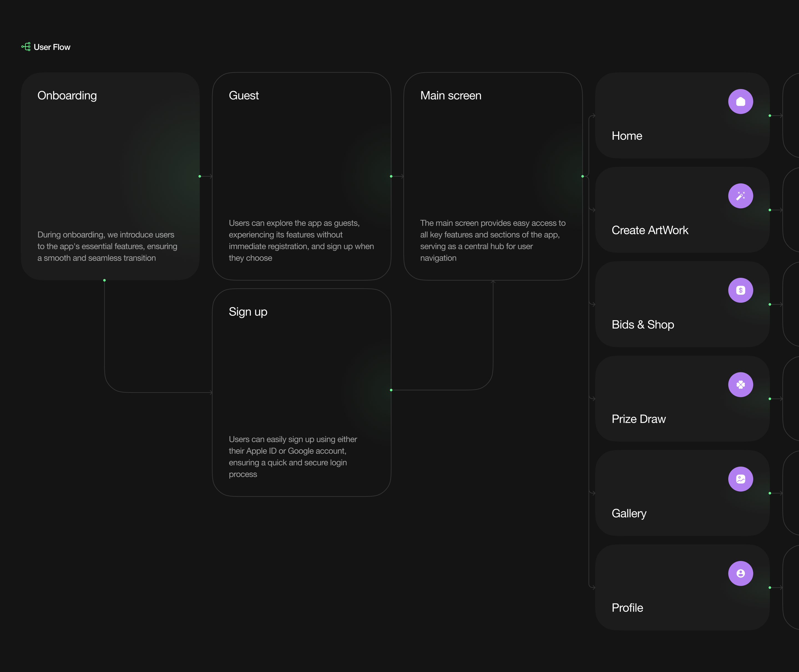Click the clover Prize Draw icon
Image resolution: width=799 pixels, height=672 pixels.
pyautogui.click(x=740, y=385)
